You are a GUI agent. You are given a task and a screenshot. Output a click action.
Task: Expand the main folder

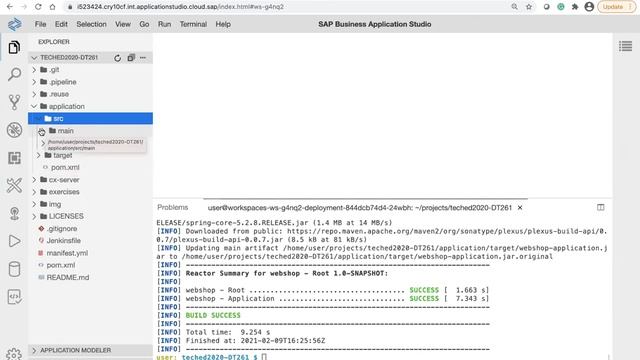coord(90,131)
